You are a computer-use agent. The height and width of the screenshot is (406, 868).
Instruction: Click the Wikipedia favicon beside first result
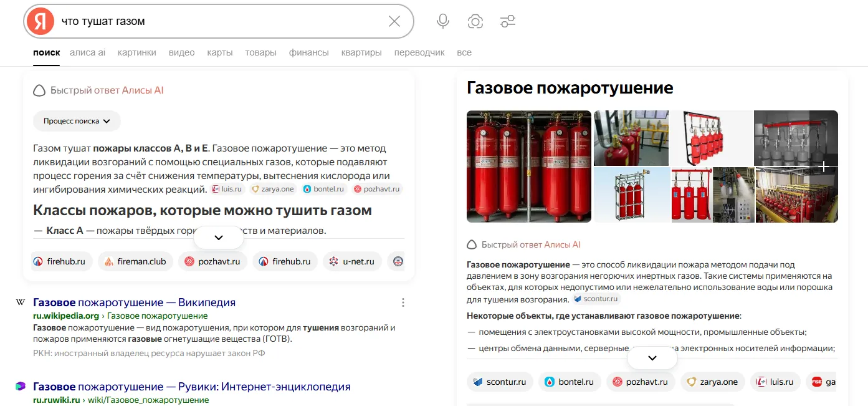(x=21, y=302)
